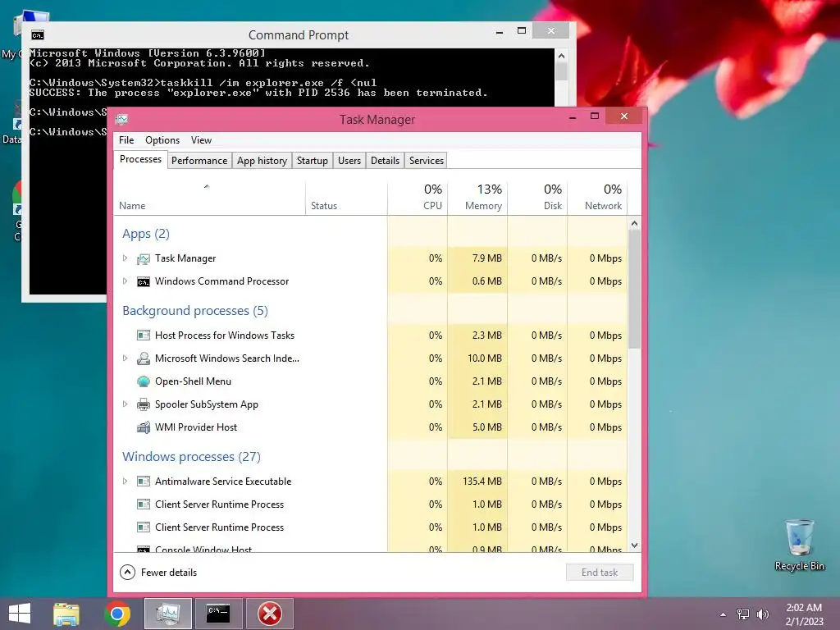Click the Host Process for Windows Tasks icon
The height and width of the screenshot is (630, 840).
[x=143, y=336]
